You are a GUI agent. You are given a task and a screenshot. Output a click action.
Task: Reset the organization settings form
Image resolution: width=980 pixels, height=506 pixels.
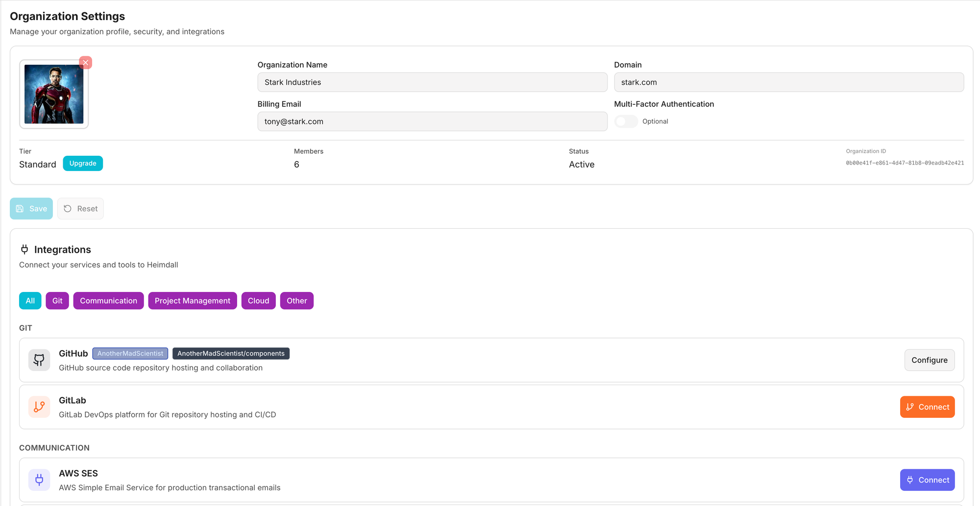(80, 209)
